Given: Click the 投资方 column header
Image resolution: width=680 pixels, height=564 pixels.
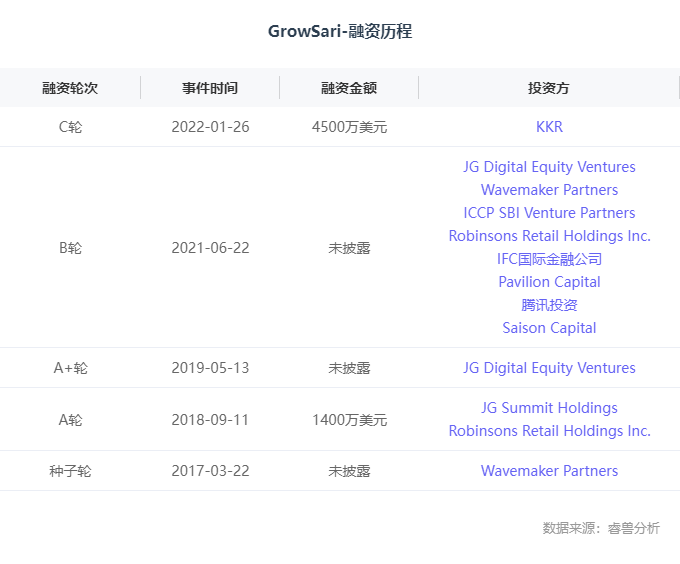Looking at the screenshot, I should click(549, 88).
